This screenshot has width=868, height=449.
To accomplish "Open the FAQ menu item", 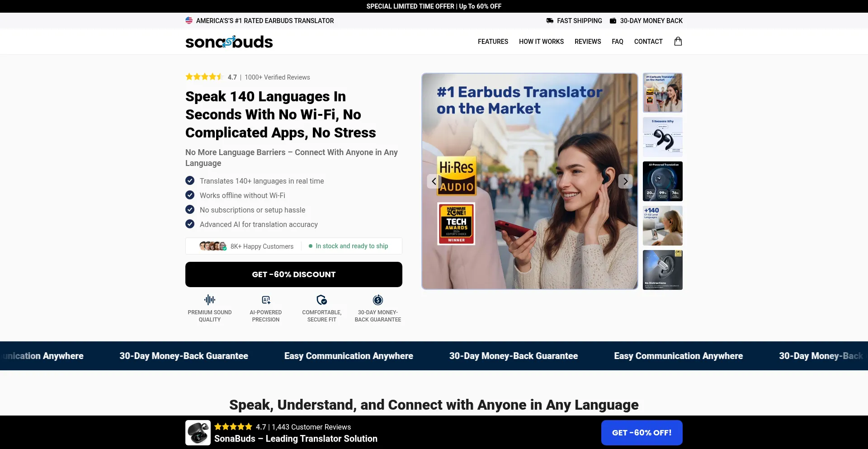I will (618, 42).
